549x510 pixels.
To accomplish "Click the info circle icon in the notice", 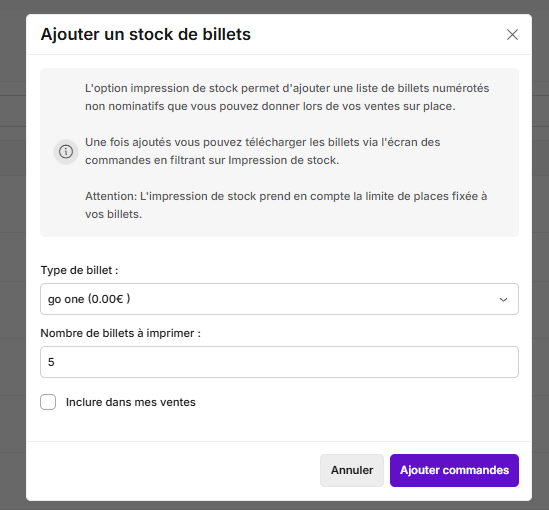I will point(66,152).
